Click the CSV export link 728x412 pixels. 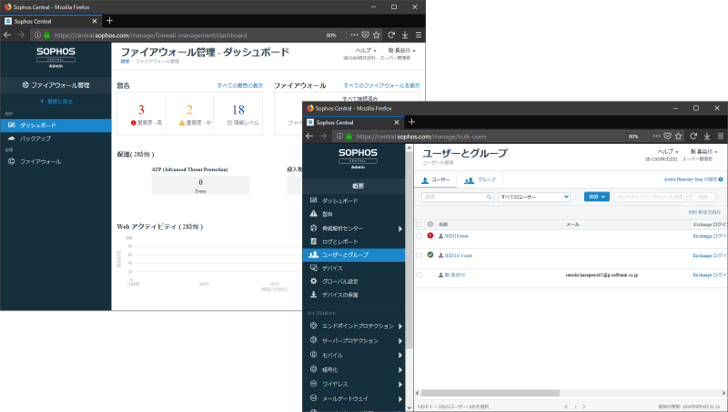pyautogui.click(x=704, y=212)
